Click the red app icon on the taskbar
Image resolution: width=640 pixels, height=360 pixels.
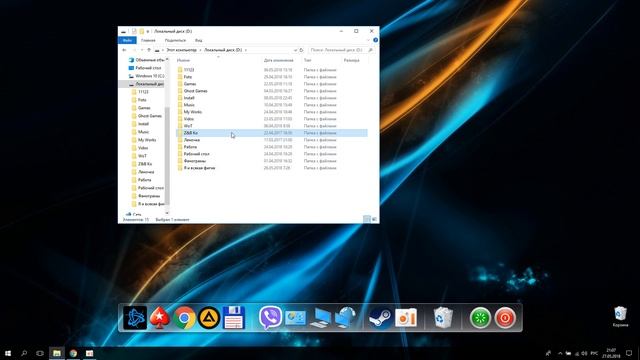(x=89, y=353)
